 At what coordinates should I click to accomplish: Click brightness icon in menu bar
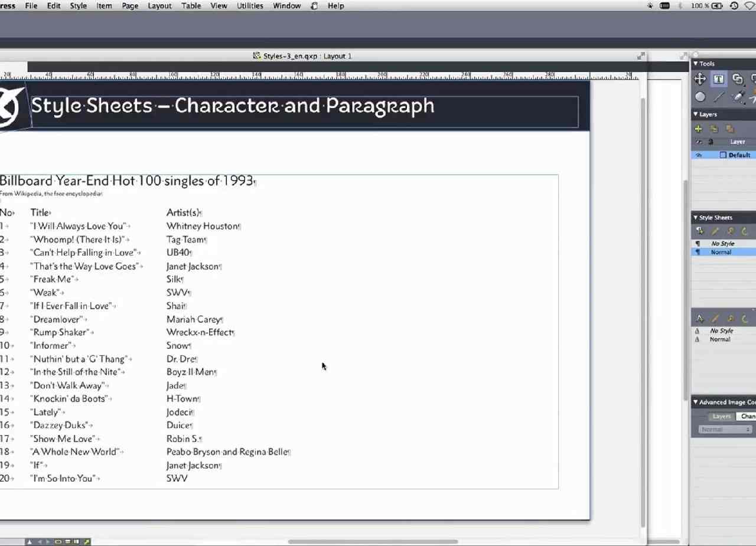click(x=650, y=6)
